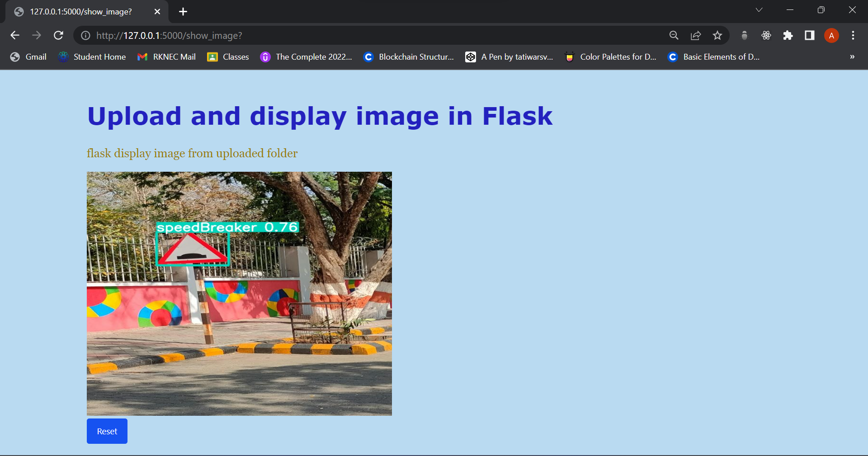
Task: Click the forward navigation arrow
Action: [x=37, y=35]
